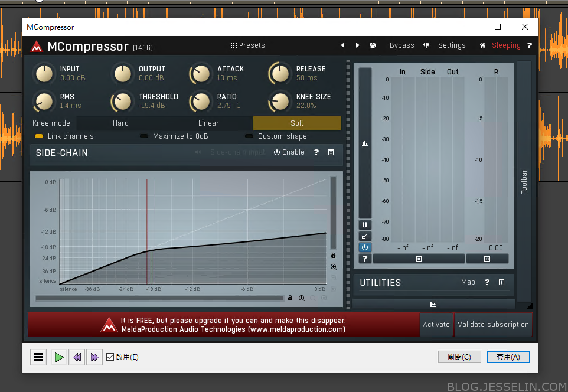Click the banner MeldaProduction logo
The height and width of the screenshot is (392, 568).
[109, 325]
